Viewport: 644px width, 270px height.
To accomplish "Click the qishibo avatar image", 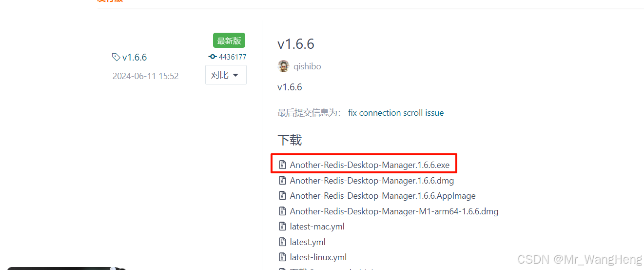I will pyautogui.click(x=283, y=66).
